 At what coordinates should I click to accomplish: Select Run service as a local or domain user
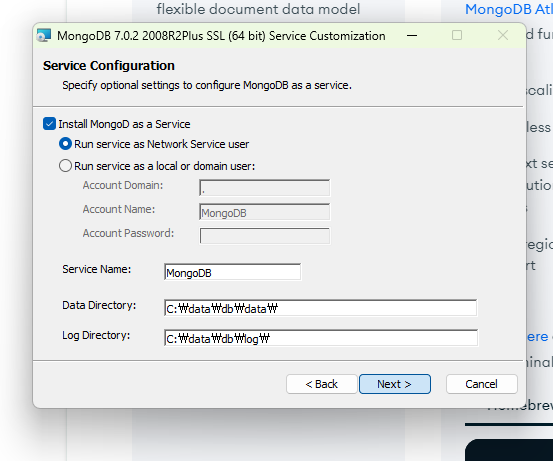(x=66, y=166)
